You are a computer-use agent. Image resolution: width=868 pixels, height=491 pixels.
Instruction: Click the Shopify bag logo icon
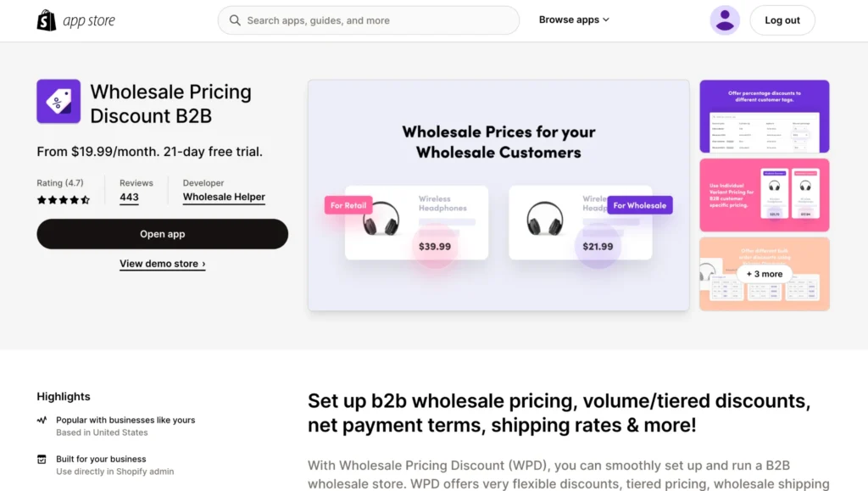(x=47, y=20)
